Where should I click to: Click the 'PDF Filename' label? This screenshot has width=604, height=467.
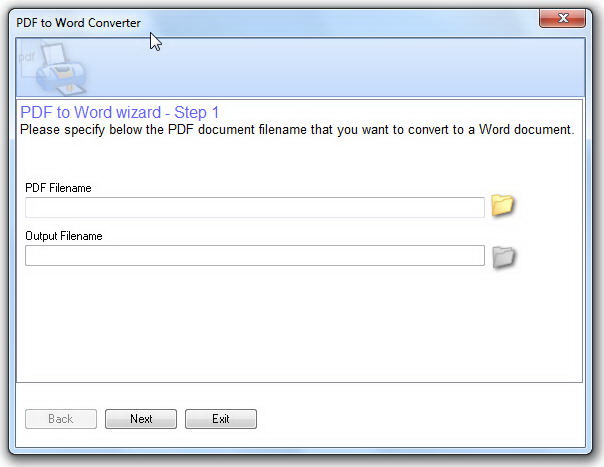click(x=58, y=188)
